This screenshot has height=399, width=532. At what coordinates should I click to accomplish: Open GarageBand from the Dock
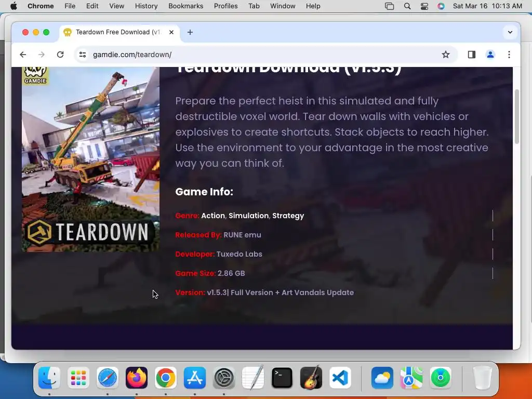[311, 378]
